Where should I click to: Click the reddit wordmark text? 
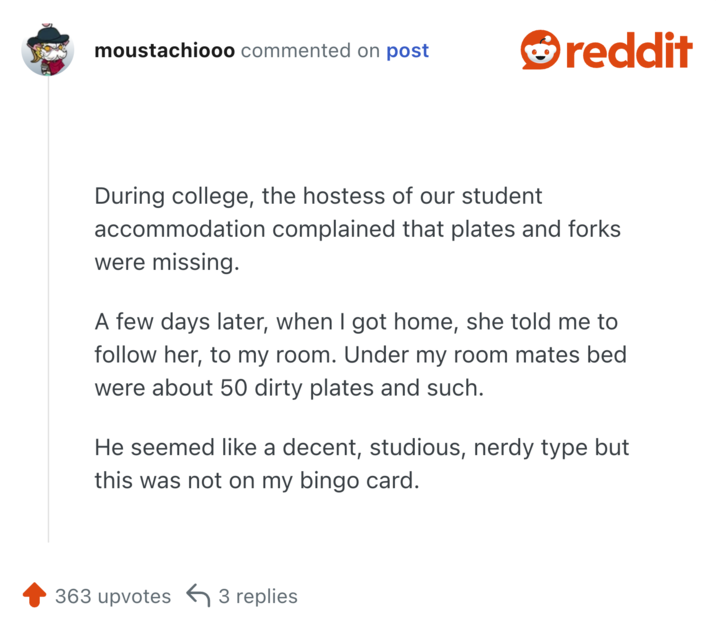click(x=629, y=50)
